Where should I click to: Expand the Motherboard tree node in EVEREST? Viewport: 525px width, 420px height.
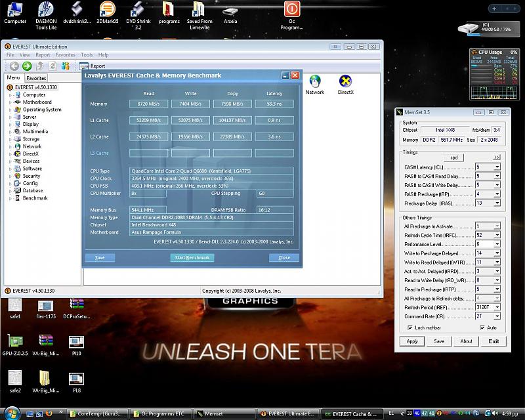(10, 102)
